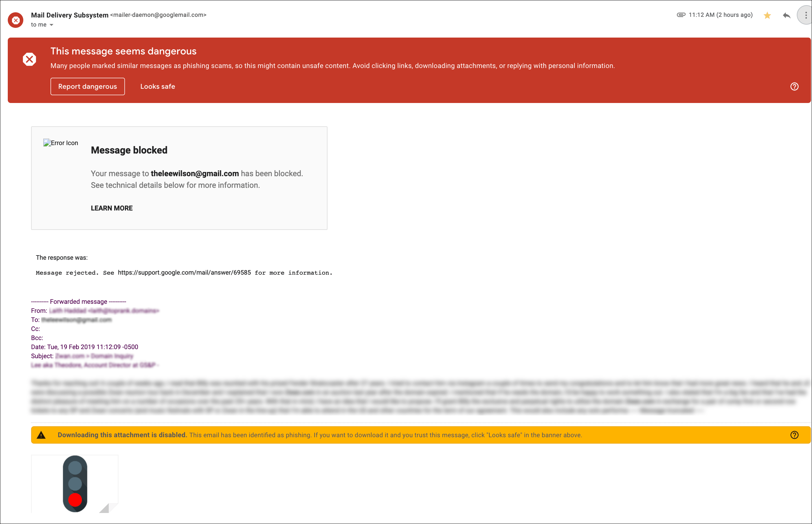The image size is (812, 524).
Task: Expand the 'to me' recipient details
Action: pos(51,25)
